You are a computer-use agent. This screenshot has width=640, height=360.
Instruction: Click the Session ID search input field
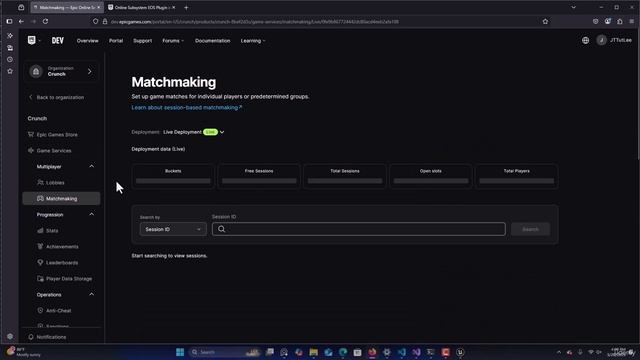click(x=359, y=229)
